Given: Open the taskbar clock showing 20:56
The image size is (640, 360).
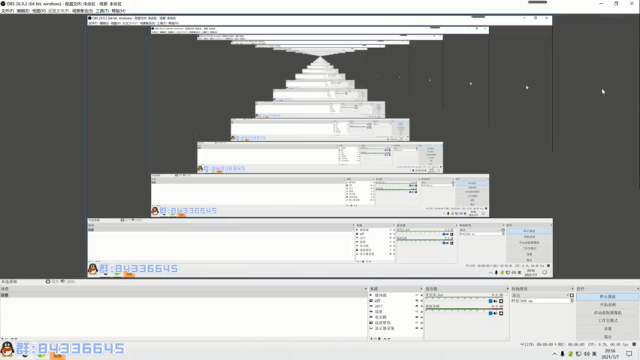Looking at the screenshot, I should coord(610,354).
